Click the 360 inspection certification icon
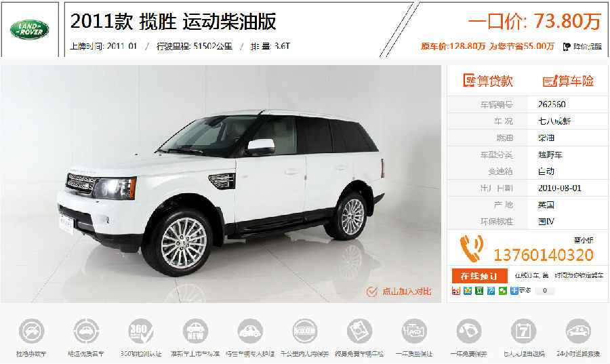 pyautogui.click(x=141, y=331)
